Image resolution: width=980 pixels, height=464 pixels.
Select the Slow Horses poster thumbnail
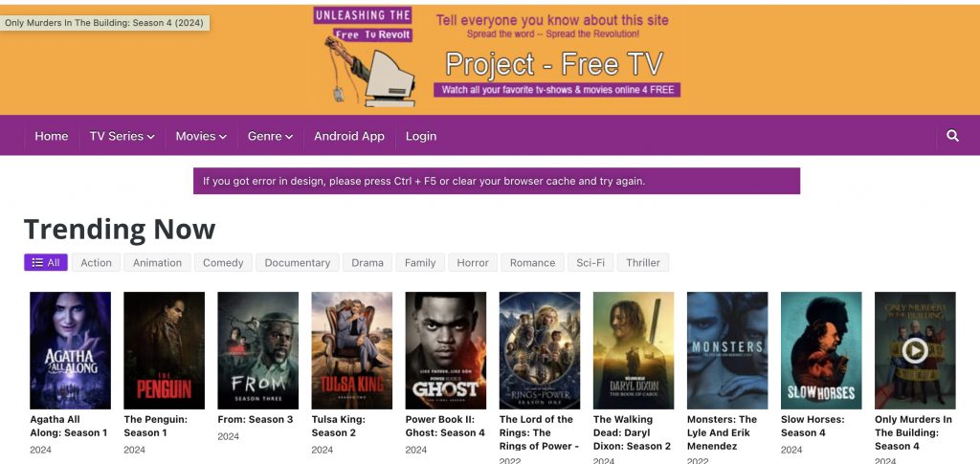pos(820,350)
